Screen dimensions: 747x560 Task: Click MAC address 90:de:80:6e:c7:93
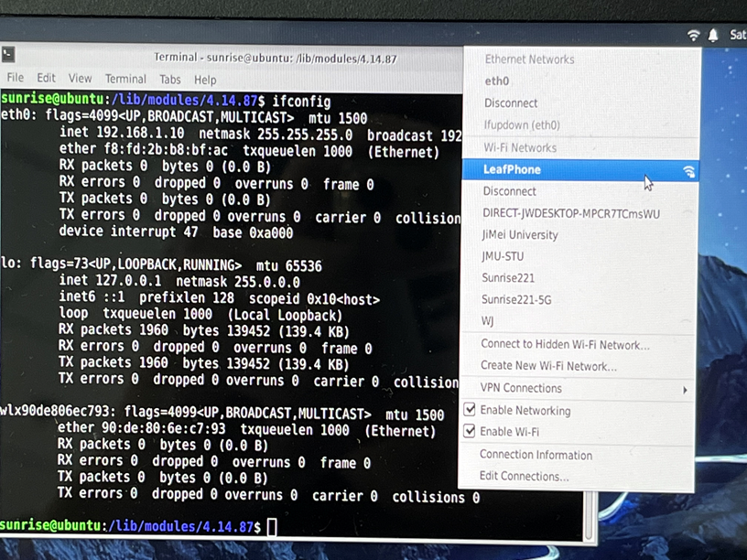pos(163,428)
